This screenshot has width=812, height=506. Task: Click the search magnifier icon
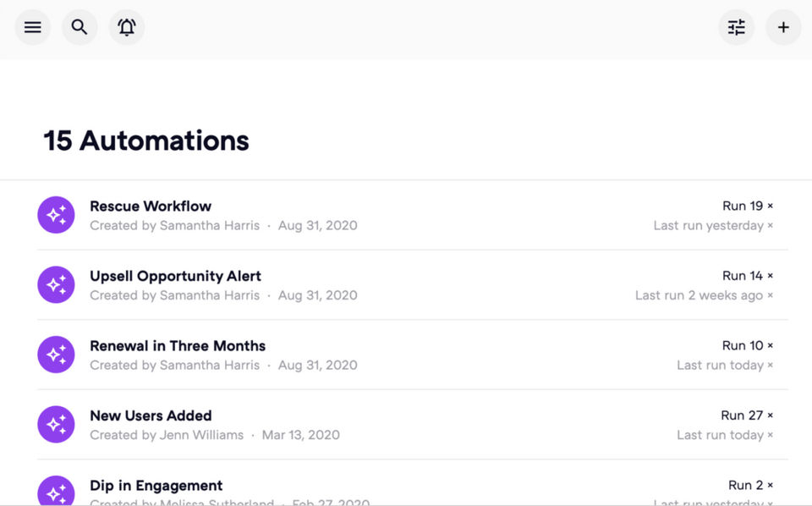click(80, 27)
